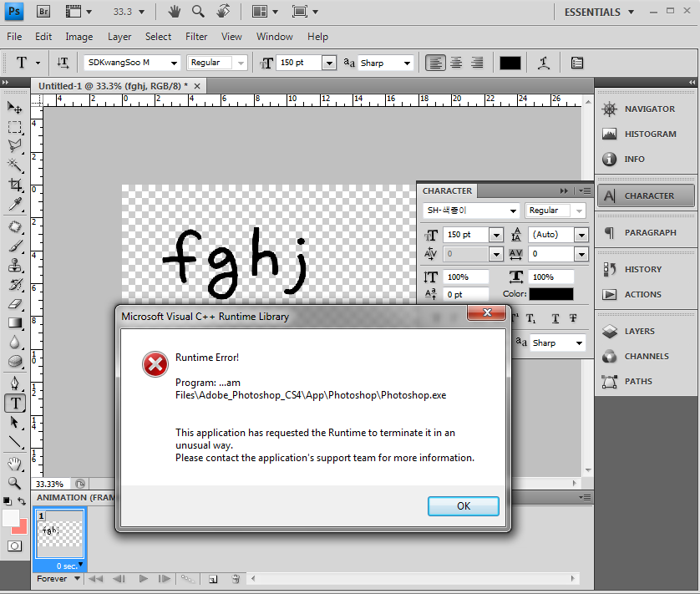Open leading (Auto) dropdown

pyautogui.click(x=581, y=235)
